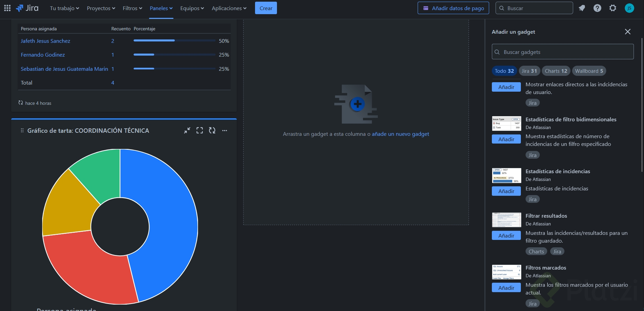The height and width of the screenshot is (311, 644).
Task: Focus the Buscar gadgets search field
Action: tap(563, 52)
